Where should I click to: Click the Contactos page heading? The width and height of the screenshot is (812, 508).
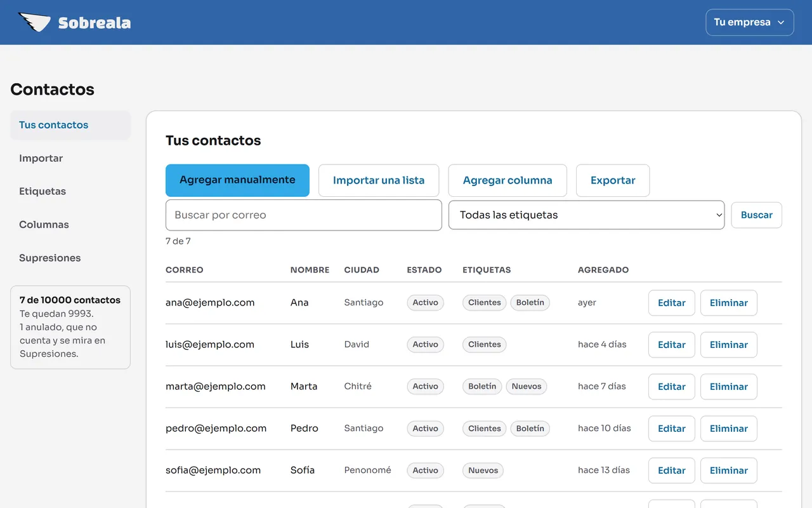click(53, 90)
